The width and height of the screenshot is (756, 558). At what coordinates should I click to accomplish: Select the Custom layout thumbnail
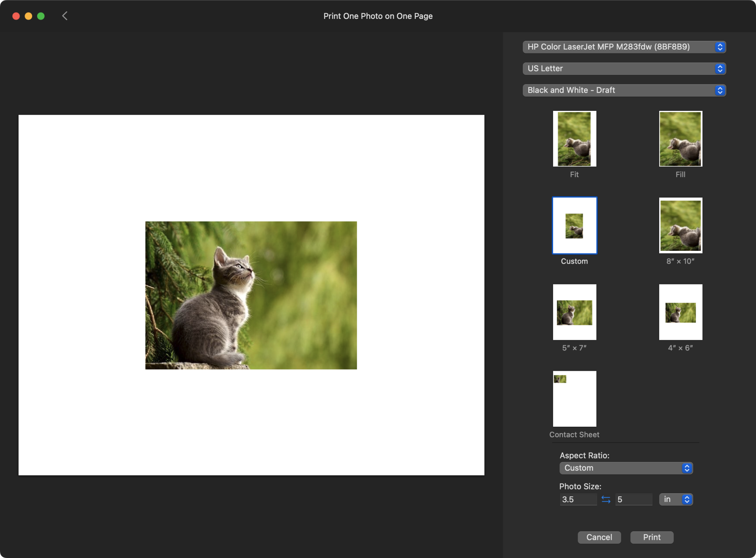click(x=575, y=225)
